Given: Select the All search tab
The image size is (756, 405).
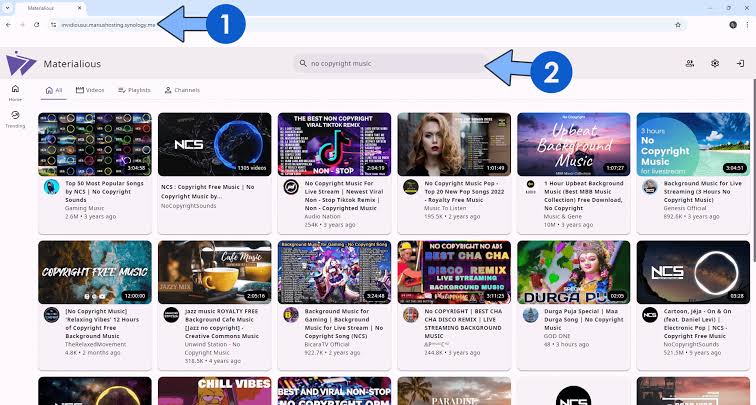Looking at the screenshot, I should coord(54,90).
